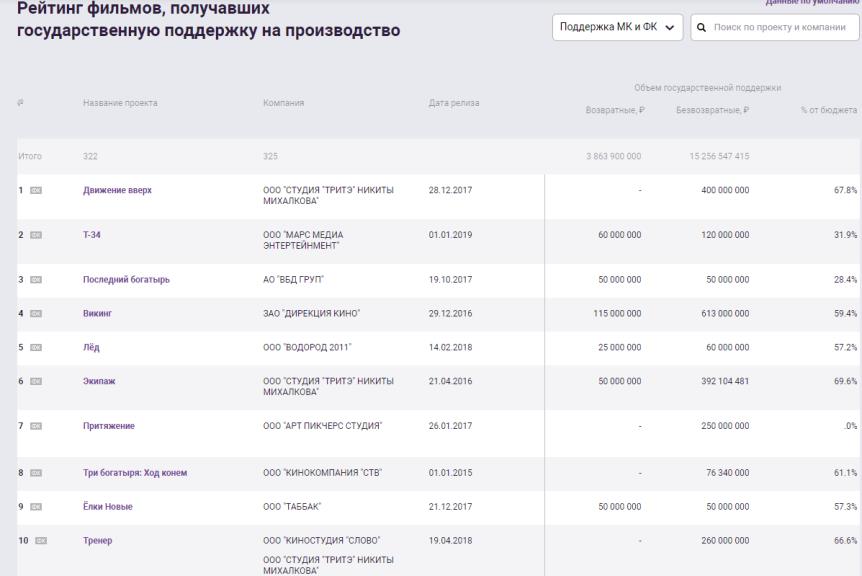
Task: Click the release date 01.01.2019
Action: (x=450, y=235)
